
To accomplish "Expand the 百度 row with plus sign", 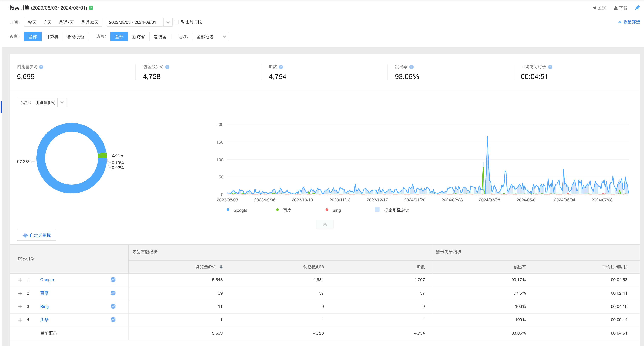I will pyautogui.click(x=20, y=293).
